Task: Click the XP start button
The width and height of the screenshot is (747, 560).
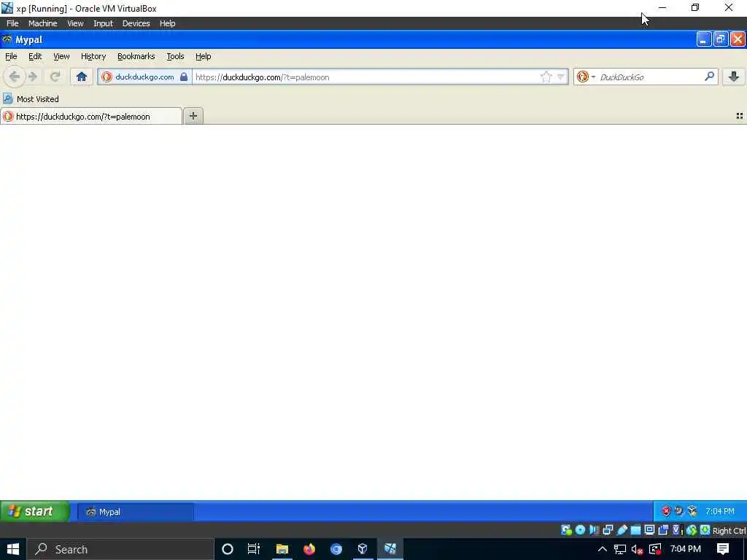Action: click(34, 511)
